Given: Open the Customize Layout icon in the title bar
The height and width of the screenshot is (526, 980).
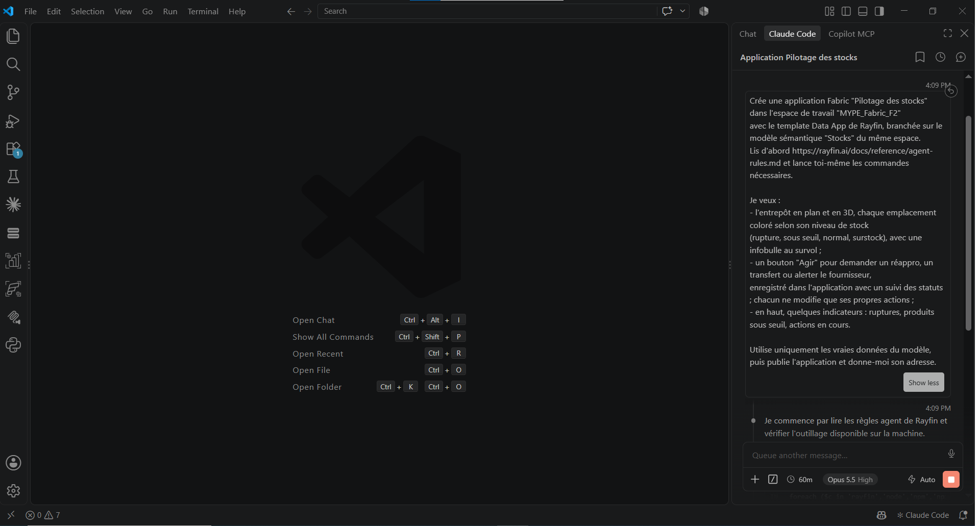Looking at the screenshot, I should pyautogui.click(x=829, y=11).
